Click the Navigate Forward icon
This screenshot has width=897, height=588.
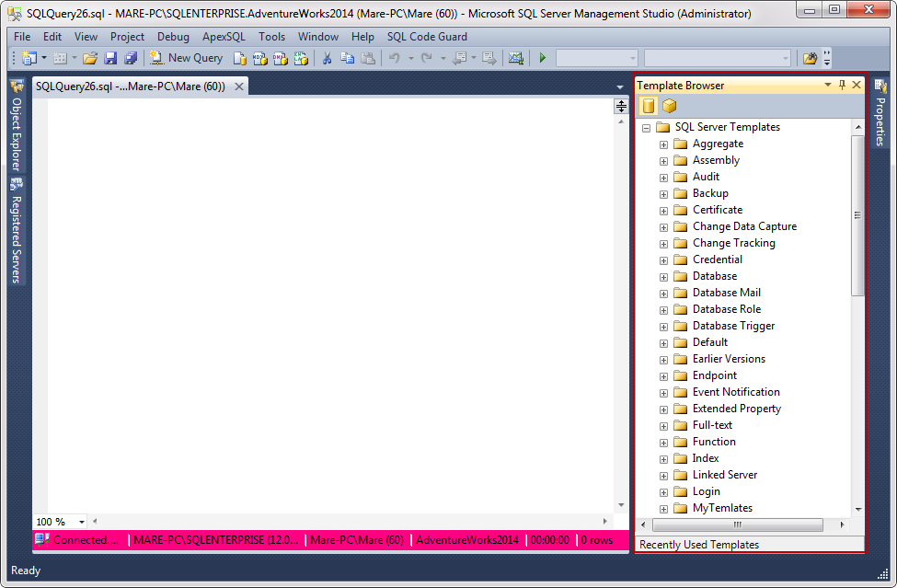click(489, 58)
